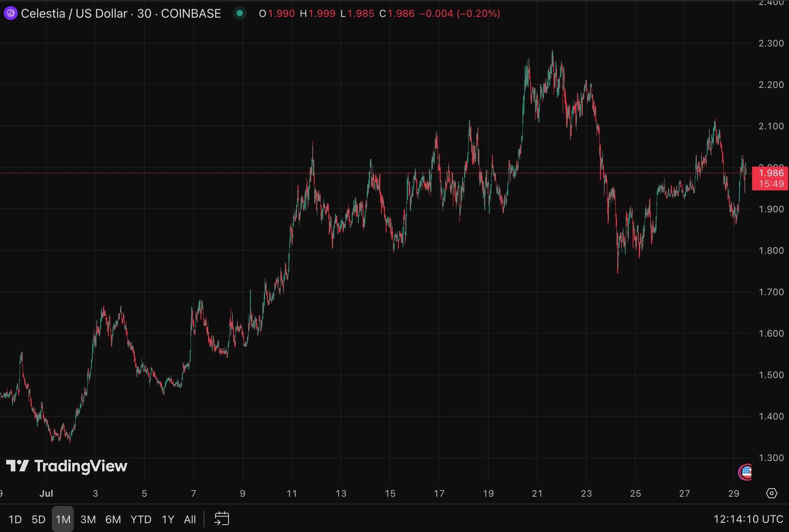Screen dimensions: 789x532
Task: Open the Go to date calendar icon
Action: point(222,519)
